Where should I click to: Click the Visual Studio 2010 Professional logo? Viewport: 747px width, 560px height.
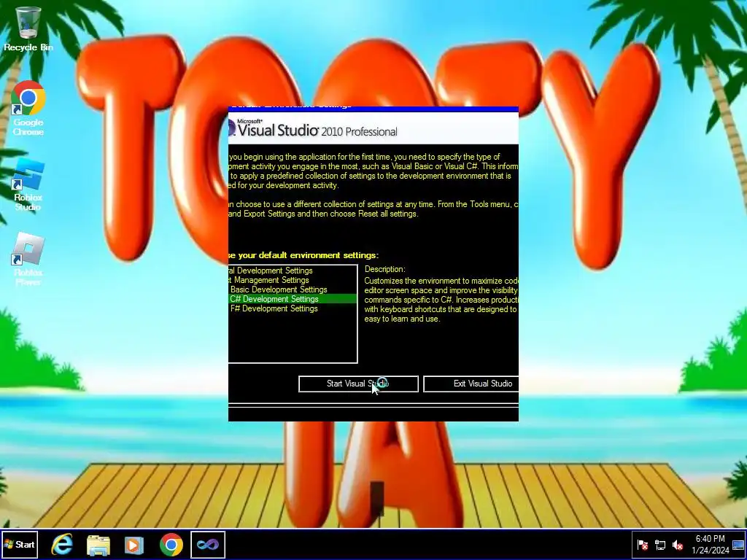314,128
